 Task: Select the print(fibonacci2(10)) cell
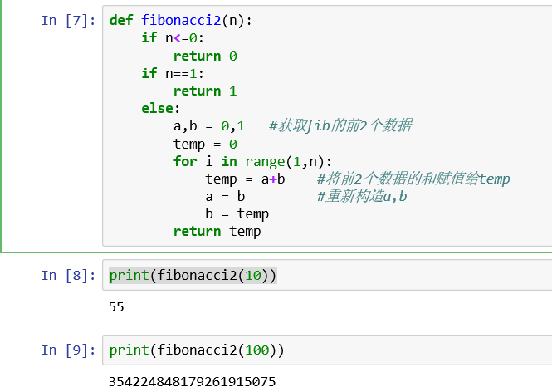coord(193,275)
